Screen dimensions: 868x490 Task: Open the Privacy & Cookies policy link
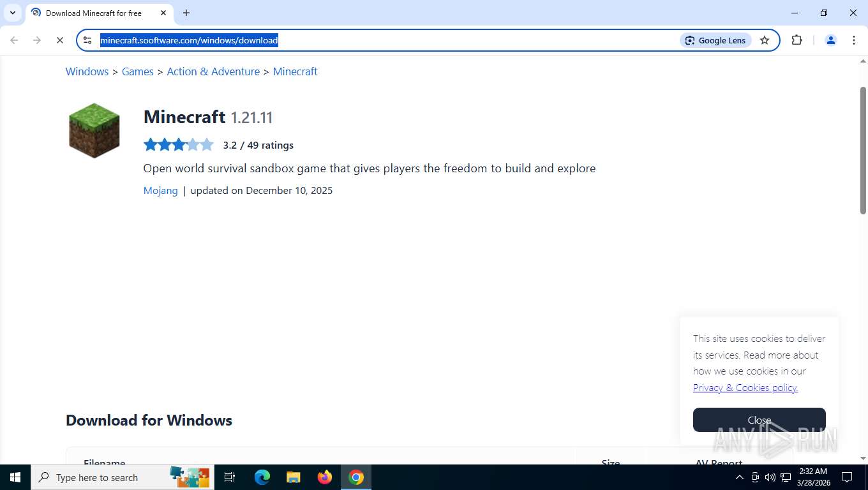pos(745,387)
